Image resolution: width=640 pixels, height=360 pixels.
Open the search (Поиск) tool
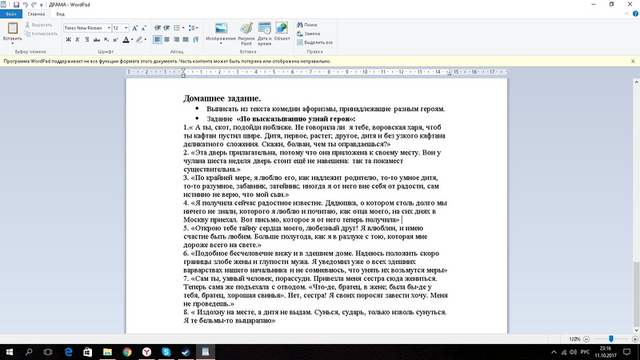(307, 25)
